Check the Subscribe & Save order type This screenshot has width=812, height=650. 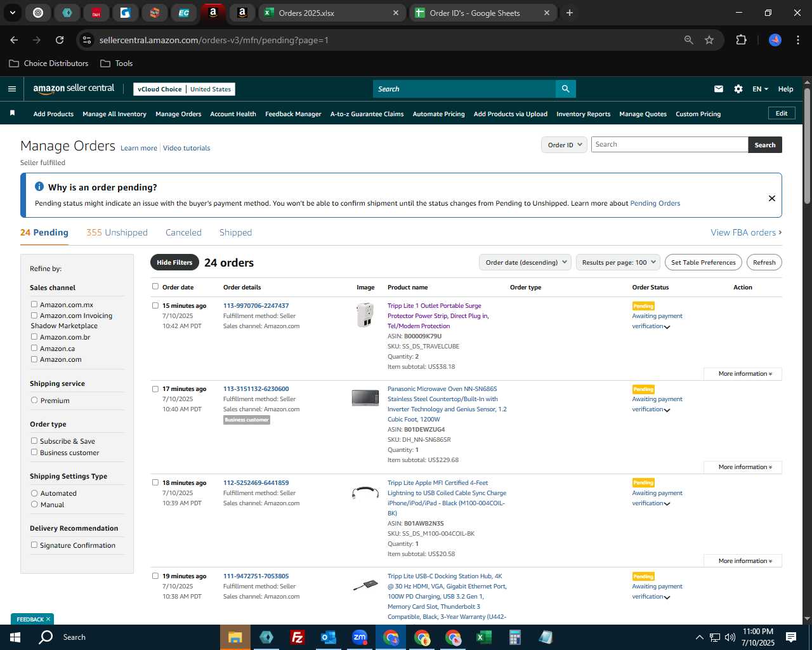point(34,441)
